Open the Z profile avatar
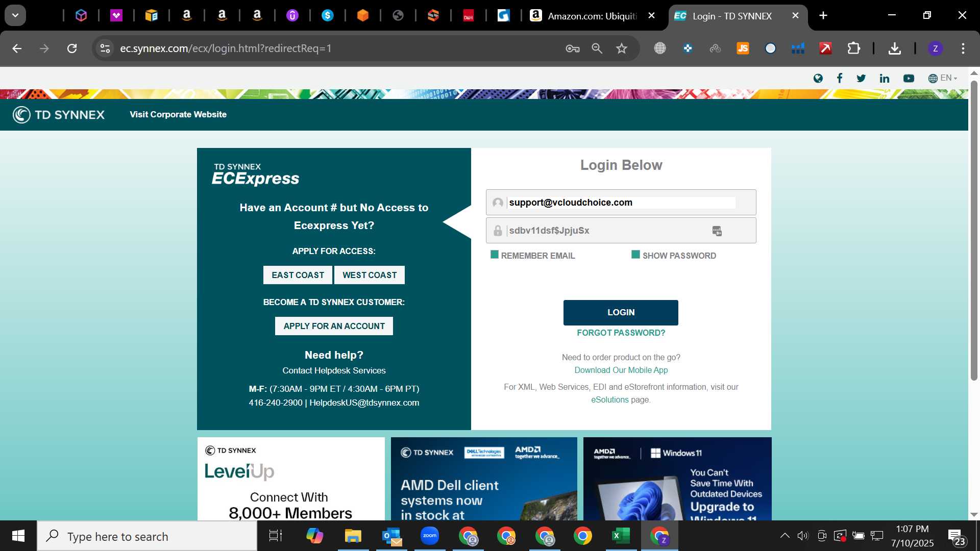The height and width of the screenshot is (551, 980). 935,48
